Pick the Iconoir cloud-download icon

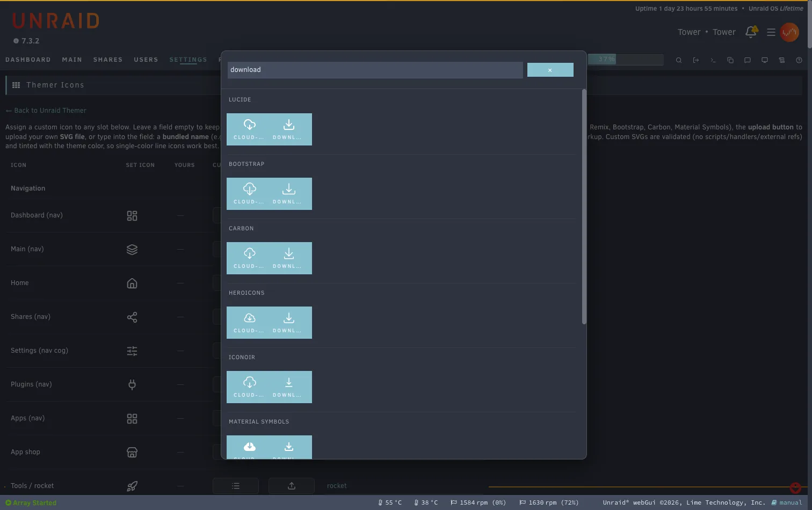point(249,387)
